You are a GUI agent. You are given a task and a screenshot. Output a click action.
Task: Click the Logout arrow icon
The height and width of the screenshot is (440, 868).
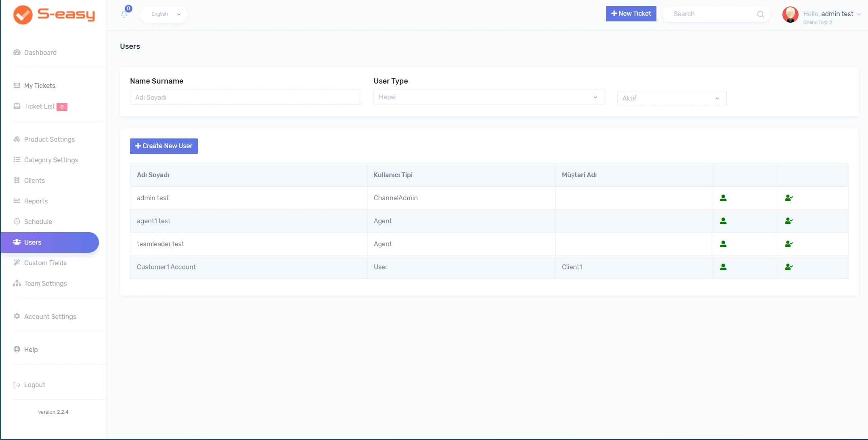(x=17, y=385)
